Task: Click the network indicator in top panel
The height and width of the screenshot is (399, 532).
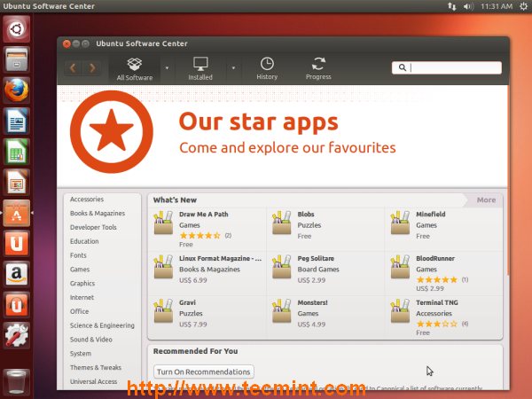Action: click(x=451, y=6)
